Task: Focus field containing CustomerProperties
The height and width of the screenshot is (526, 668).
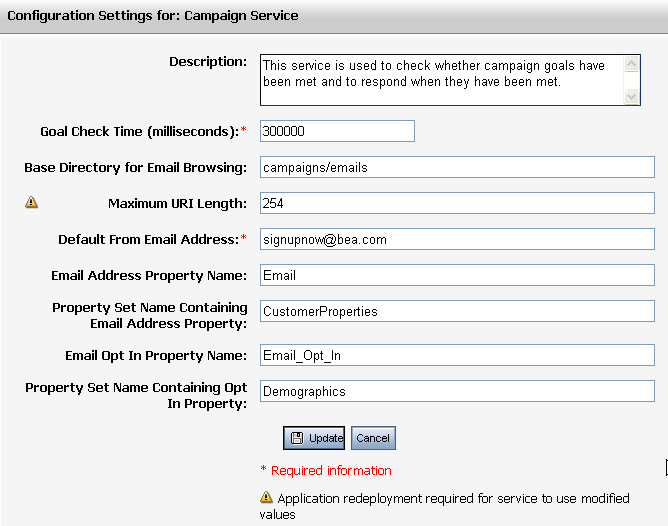Action: [x=457, y=311]
